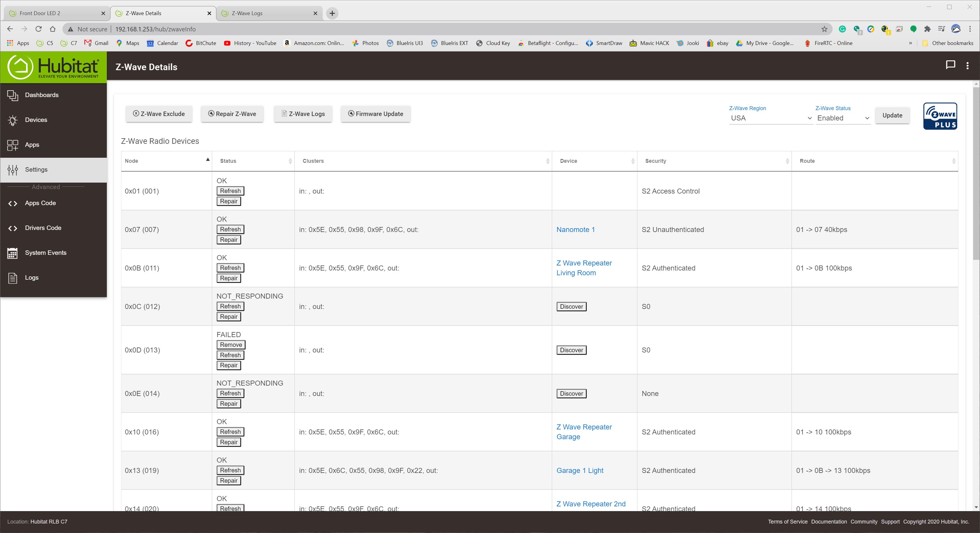980x533 pixels.
Task: Click Repair for node 0x07
Action: [x=229, y=240]
